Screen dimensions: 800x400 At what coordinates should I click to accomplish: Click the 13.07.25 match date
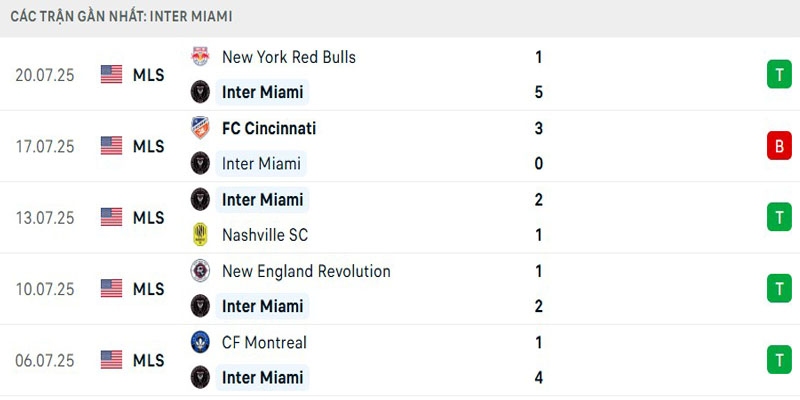[x=45, y=217]
